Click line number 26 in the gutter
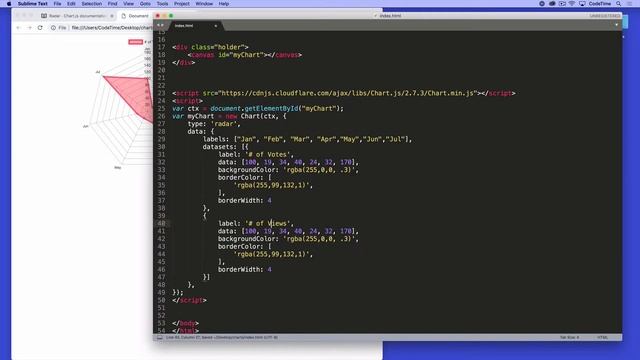 (161, 116)
